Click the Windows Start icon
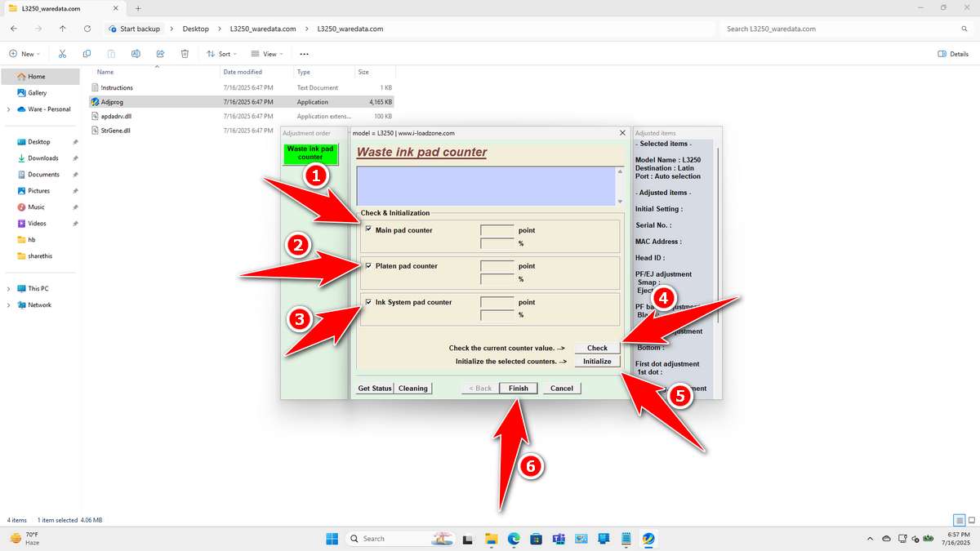Viewport: 980px width, 551px height. click(332, 539)
